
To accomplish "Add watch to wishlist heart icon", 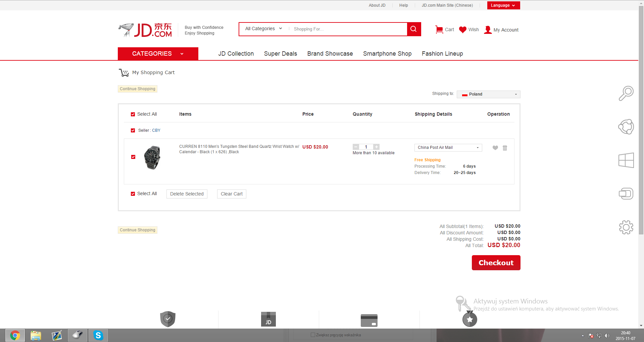I will click(495, 148).
